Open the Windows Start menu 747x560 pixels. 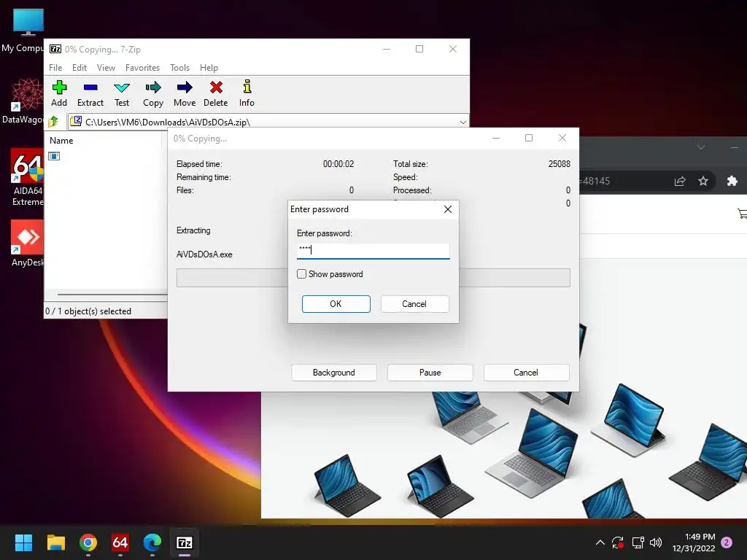click(x=23, y=542)
